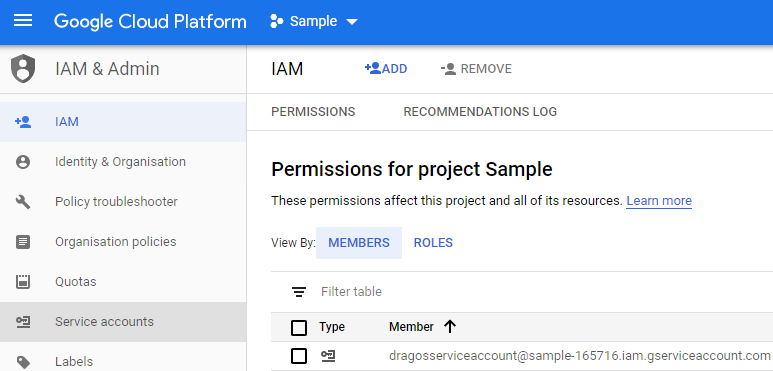The height and width of the screenshot is (371, 773).
Task: Click the Identity & Organisation person icon
Action: (23, 162)
